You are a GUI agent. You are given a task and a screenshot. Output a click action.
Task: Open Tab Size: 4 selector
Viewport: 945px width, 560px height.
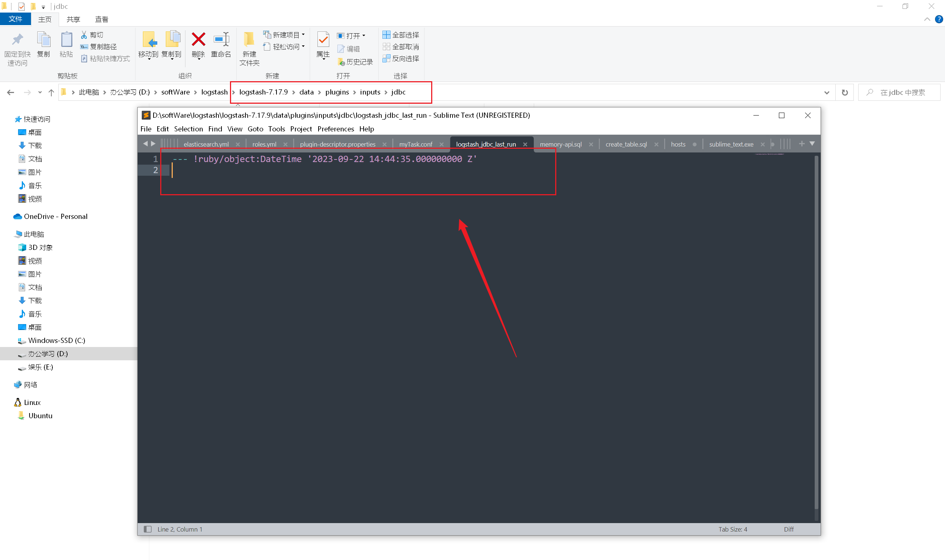pyautogui.click(x=733, y=529)
